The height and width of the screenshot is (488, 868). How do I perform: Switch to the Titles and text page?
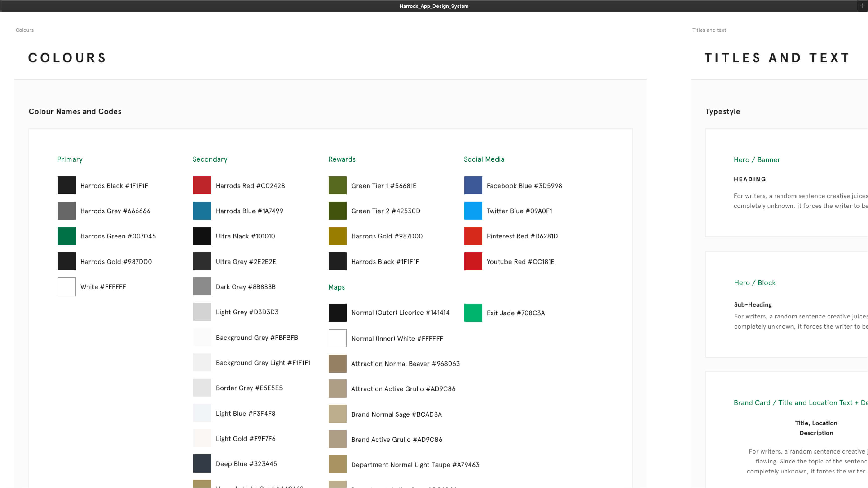(709, 30)
